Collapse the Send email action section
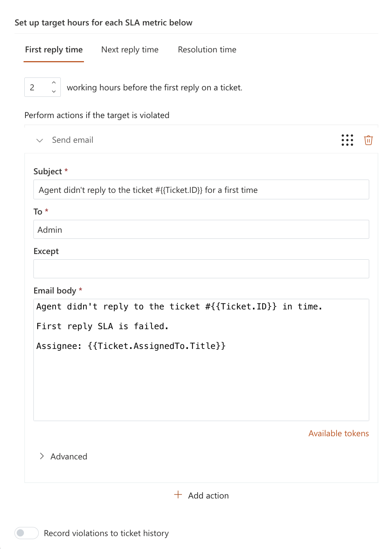Viewport: 392px width, 549px height. (40, 140)
